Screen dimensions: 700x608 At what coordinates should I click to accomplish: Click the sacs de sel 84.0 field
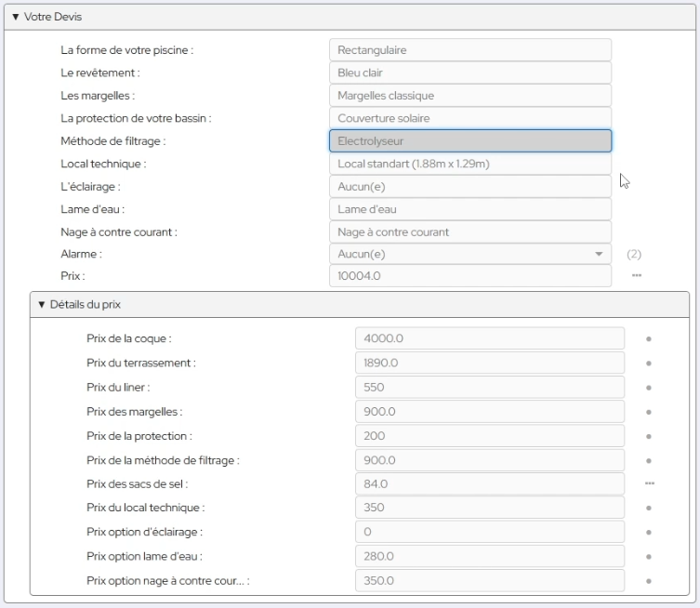coord(490,484)
